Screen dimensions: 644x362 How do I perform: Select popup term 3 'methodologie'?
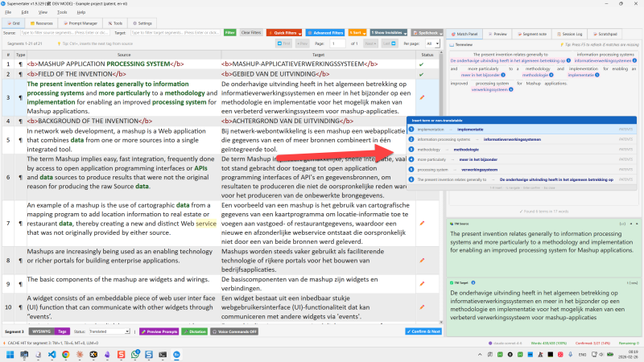[x=522, y=150]
